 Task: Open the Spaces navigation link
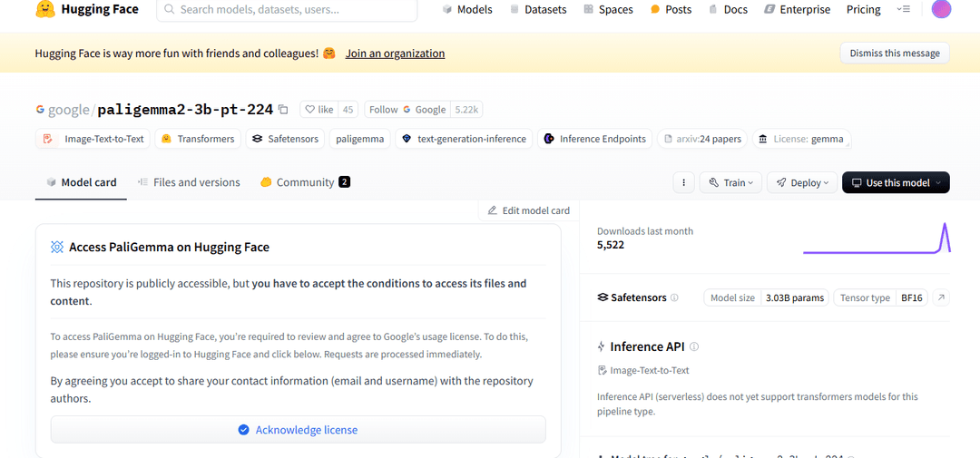click(608, 9)
